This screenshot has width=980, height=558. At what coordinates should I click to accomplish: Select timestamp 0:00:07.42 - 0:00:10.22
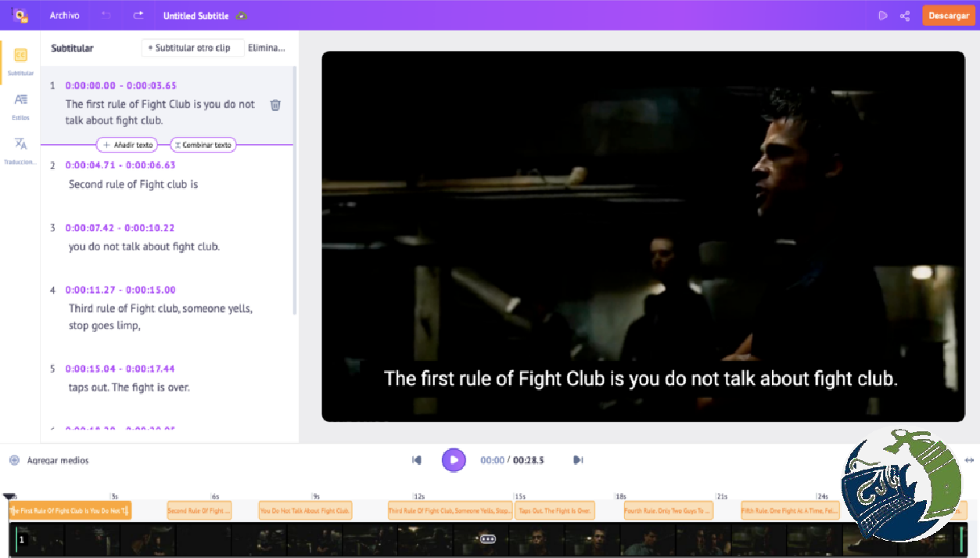click(x=120, y=228)
